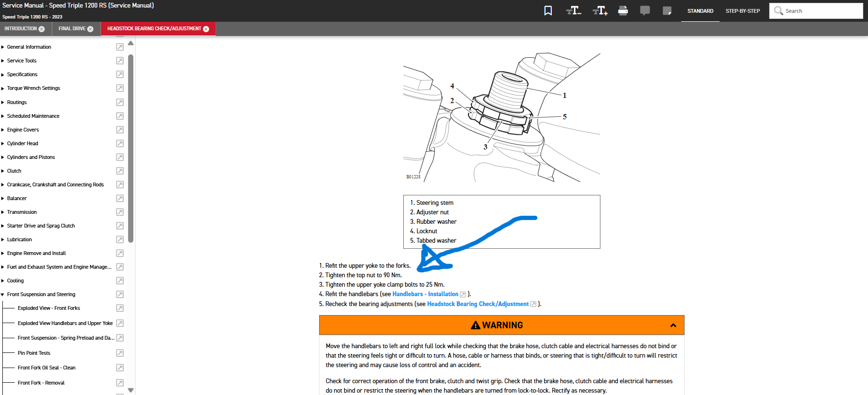Switch to the INTRODUCTION tab
Screen dimensions: 868x395
pos(20,29)
